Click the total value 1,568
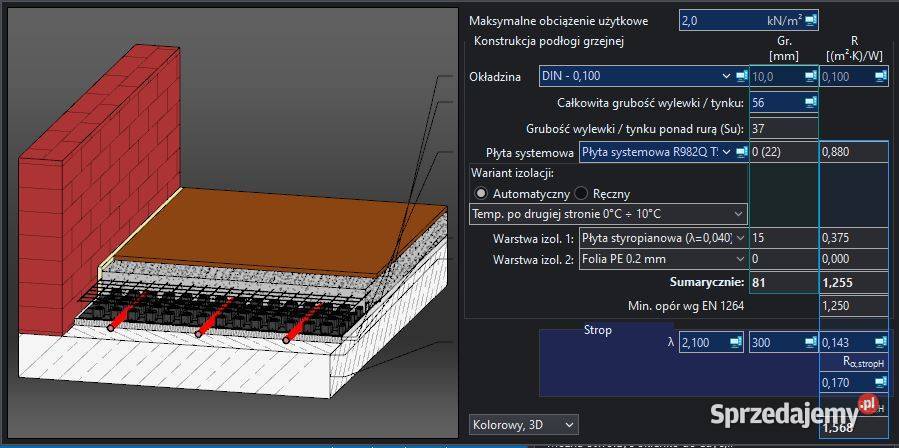The height and width of the screenshot is (448, 899). click(854, 427)
